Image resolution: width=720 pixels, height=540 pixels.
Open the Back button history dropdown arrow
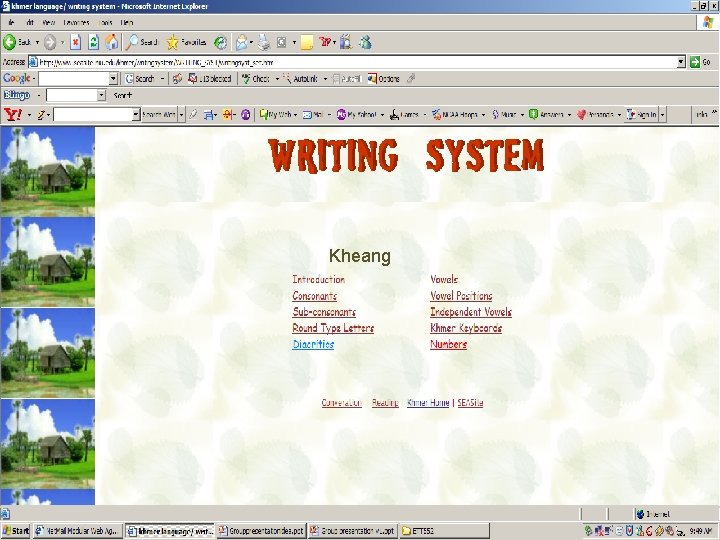point(38,43)
